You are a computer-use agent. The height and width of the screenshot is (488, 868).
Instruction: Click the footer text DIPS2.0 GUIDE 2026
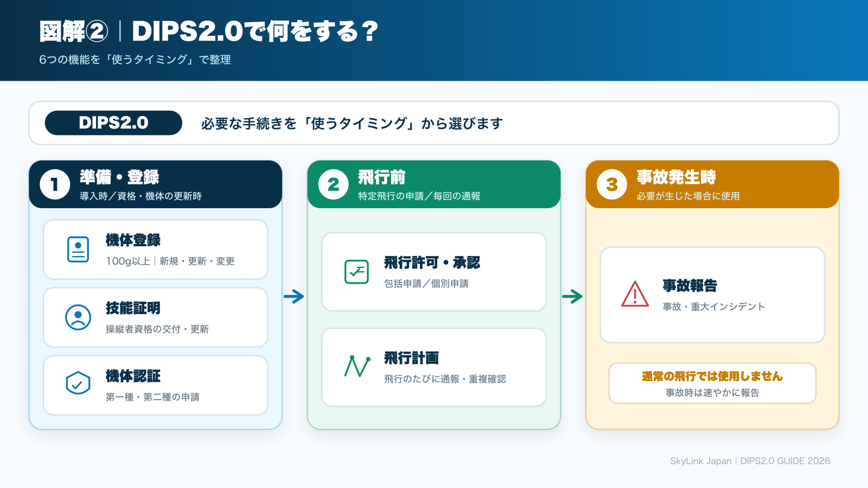[x=785, y=461]
